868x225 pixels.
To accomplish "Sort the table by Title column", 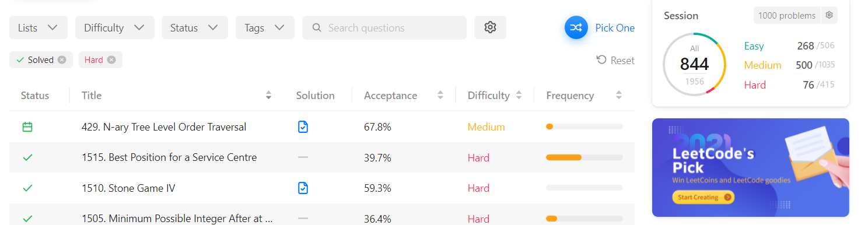I will click(x=268, y=95).
